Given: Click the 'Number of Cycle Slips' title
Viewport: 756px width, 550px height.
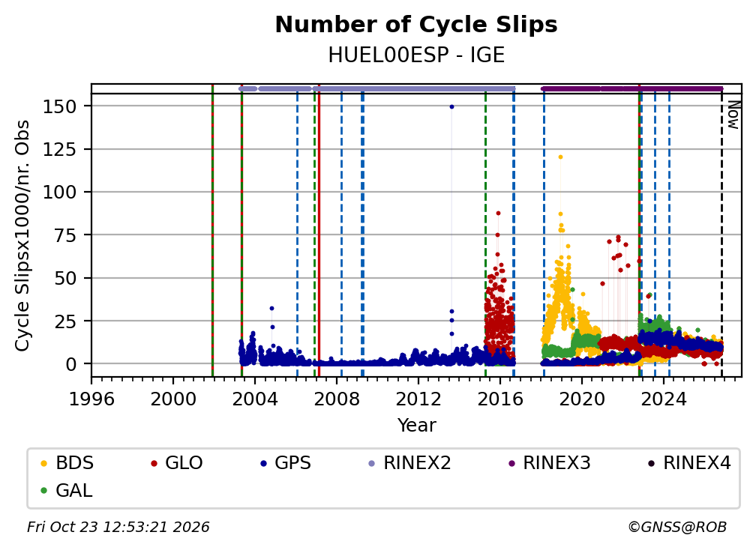Looking at the screenshot, I should point(416,25).
